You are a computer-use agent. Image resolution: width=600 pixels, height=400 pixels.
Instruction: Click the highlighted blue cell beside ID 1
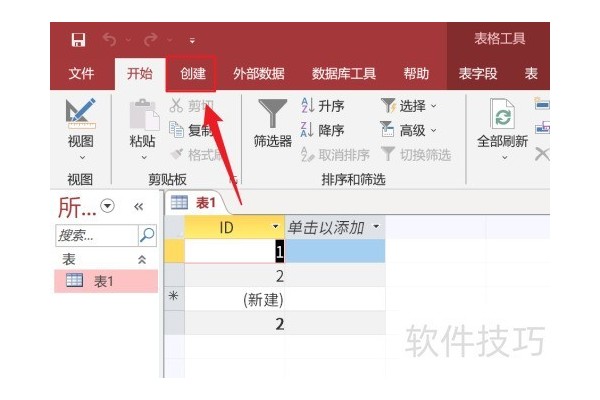click(x=335, y=251)
